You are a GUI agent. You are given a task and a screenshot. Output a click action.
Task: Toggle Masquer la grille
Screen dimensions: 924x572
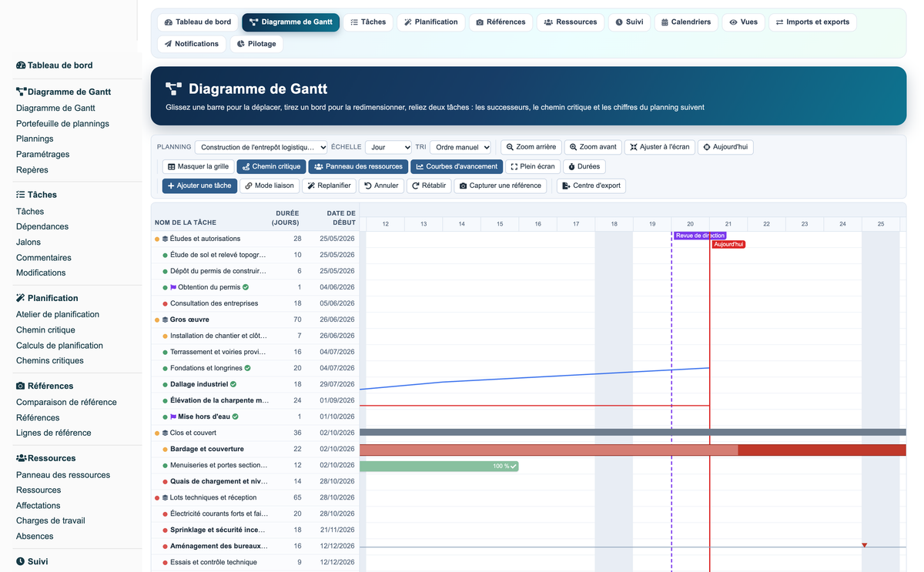click(x=198, y=166)
